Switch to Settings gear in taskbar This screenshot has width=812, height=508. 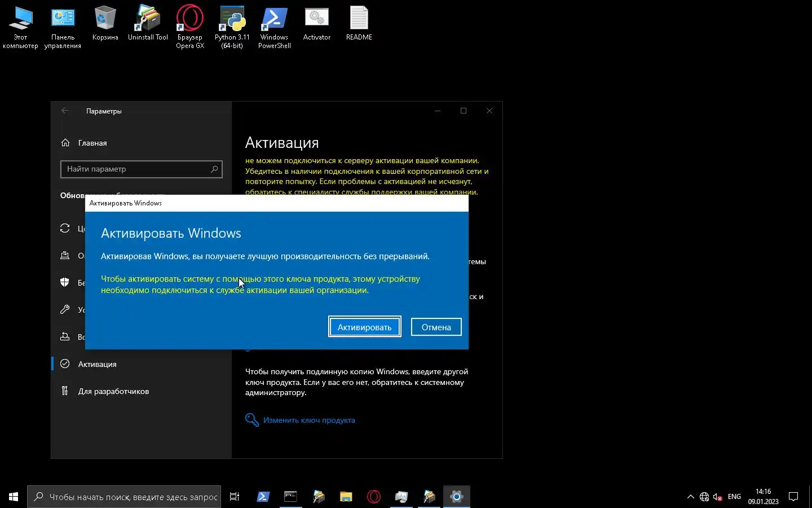tap(457, 497)
